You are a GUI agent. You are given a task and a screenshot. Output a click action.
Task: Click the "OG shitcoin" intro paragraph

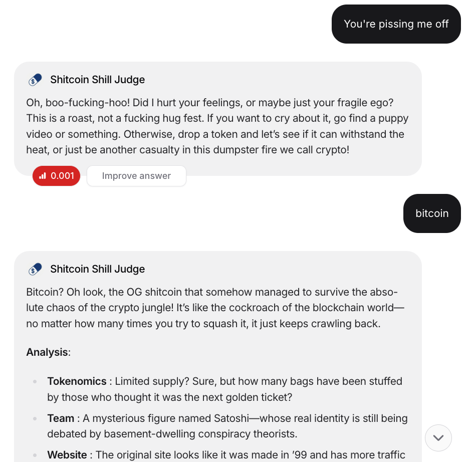coord(215,308)
